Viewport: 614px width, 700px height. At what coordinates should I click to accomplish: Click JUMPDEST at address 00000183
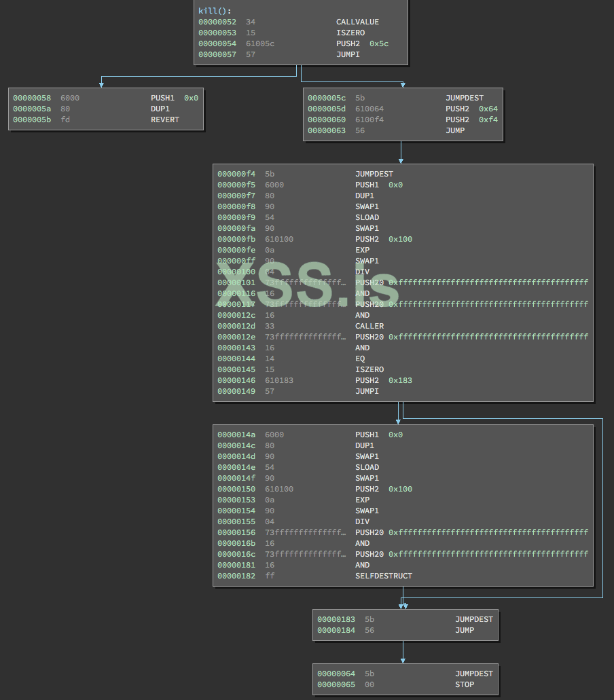coord(474,619)
